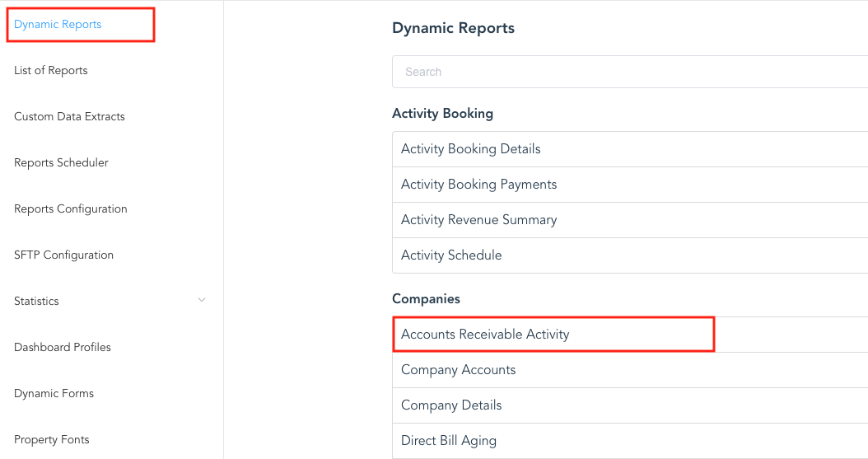Select Activity Revenue Summary report
Viewport: 868px width, 459px height.
tap(479, 220)
